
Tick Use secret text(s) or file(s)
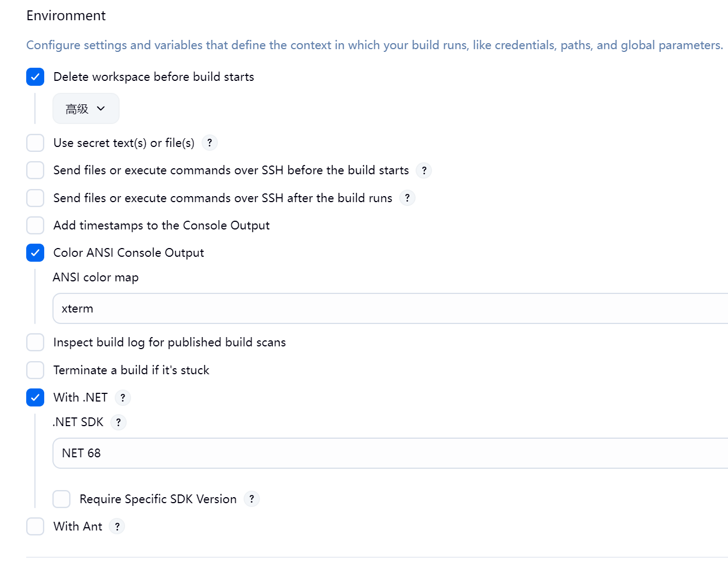click(35, 143)
